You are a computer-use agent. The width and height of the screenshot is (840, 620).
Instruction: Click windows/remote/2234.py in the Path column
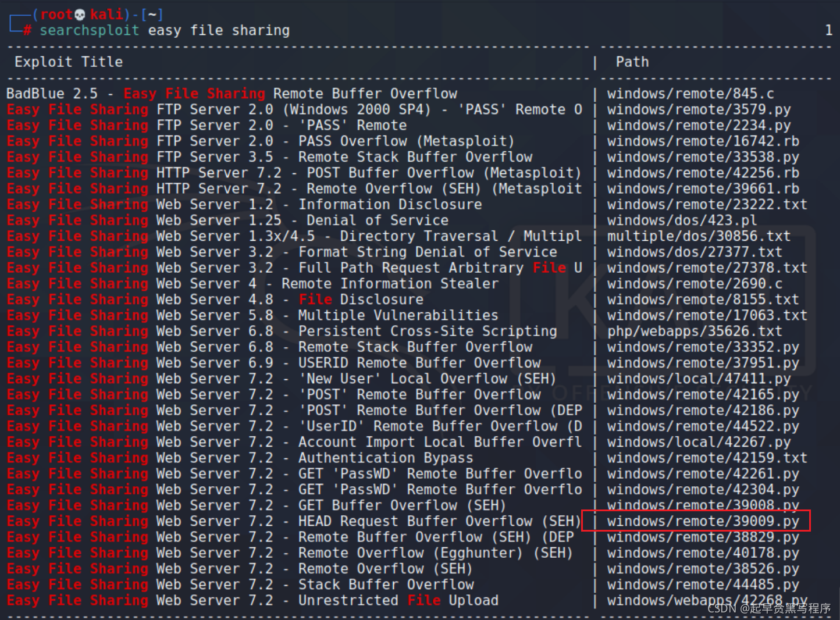point(699,125)
